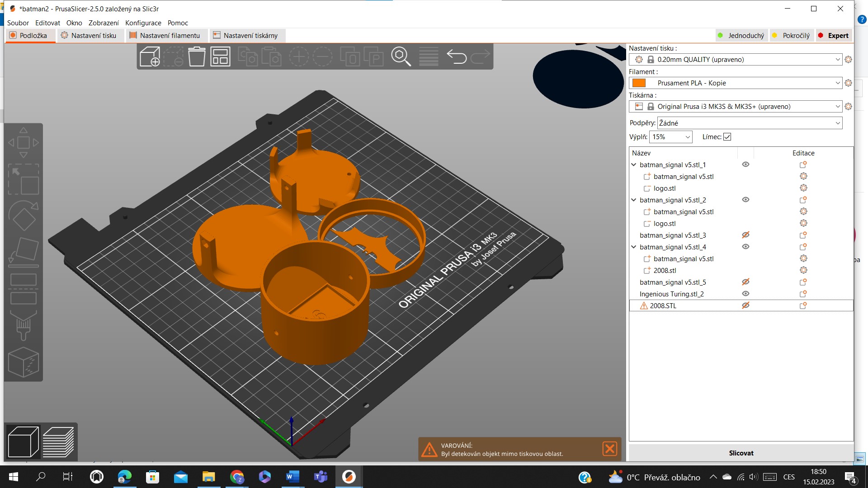Screen dimensions: 868x488
Task: Open the Nastavení tiskárny tab
Action: click(x=247, y=36)
